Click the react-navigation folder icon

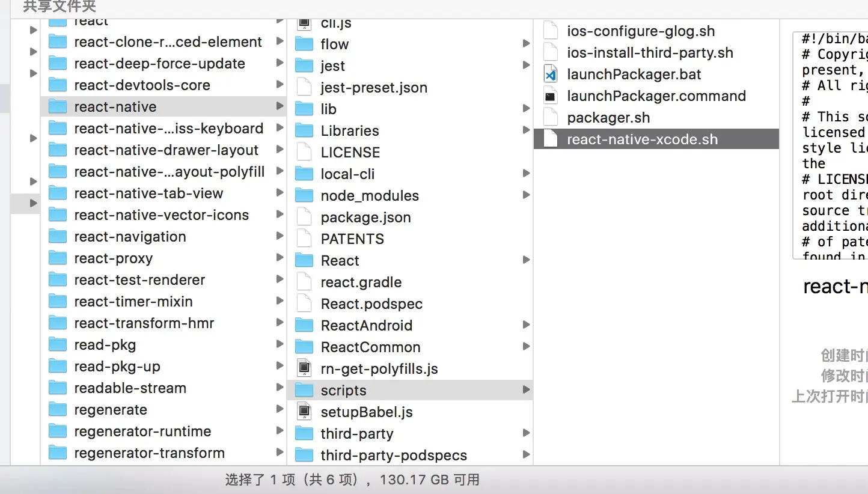[58, 237]
